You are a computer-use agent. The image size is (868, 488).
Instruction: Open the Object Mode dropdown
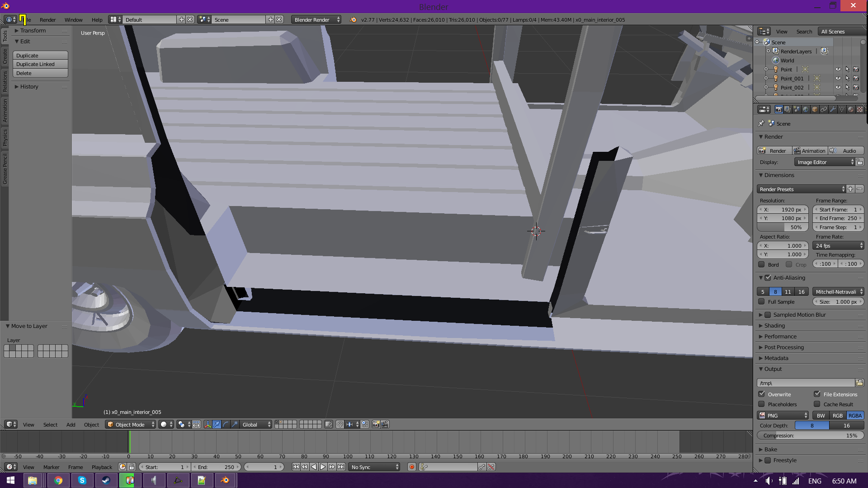pyautogui.click(x=131, y=425)
